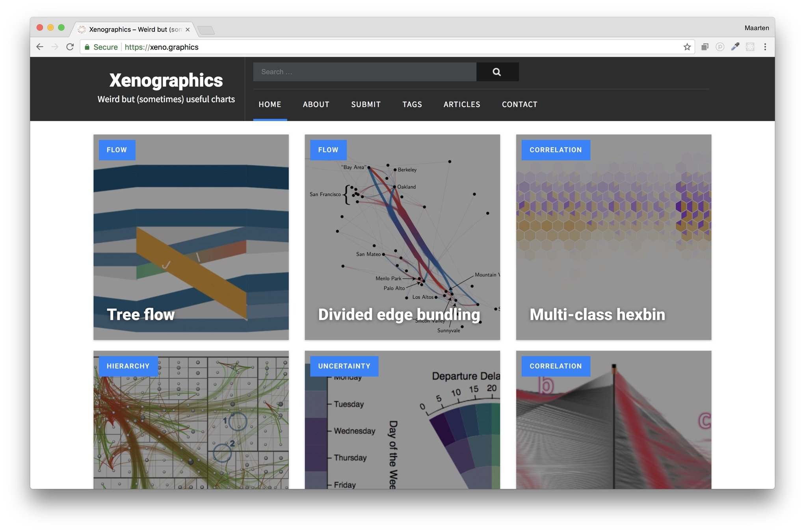Viewport: 805px width, 532px height.
Task: Click the search magnifier button
Action: [497, 72]
